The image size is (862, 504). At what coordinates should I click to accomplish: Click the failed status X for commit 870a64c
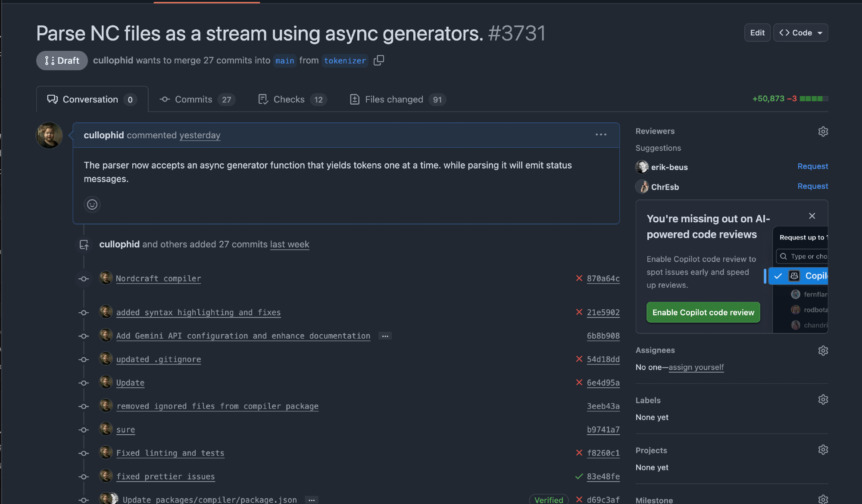coord(579,278)
